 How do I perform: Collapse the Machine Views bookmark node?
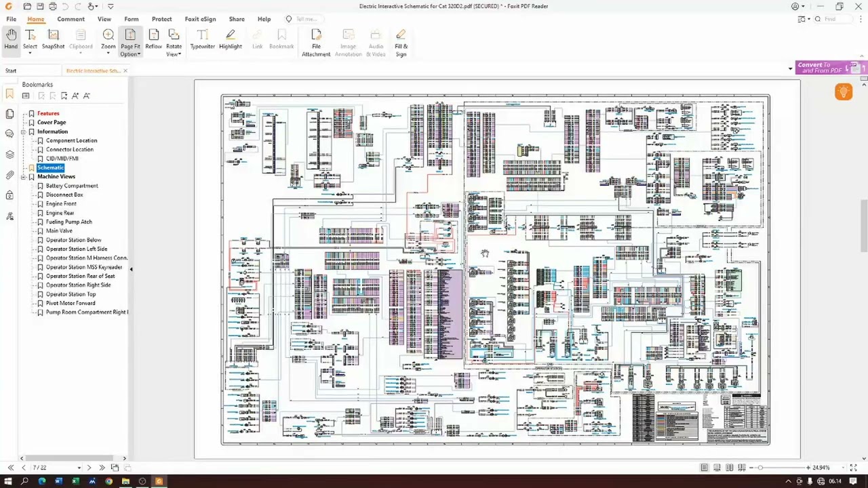pos(24,177)
